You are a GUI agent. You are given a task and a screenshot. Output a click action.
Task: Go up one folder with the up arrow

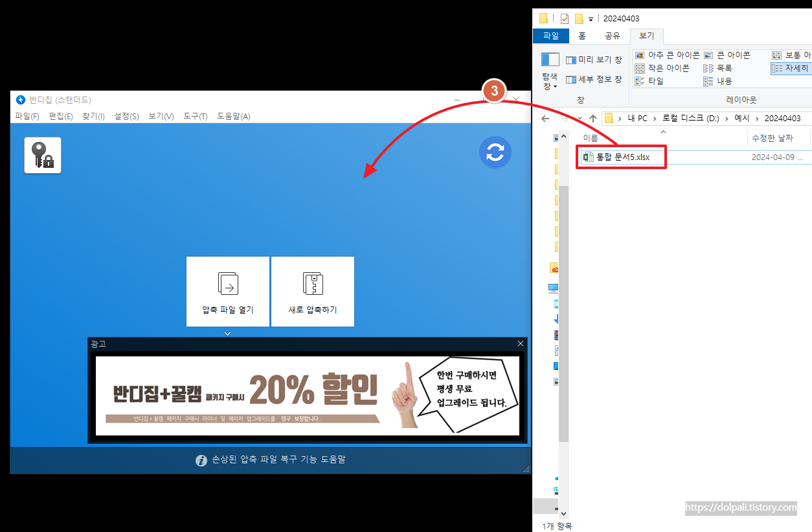coord(592,119)
